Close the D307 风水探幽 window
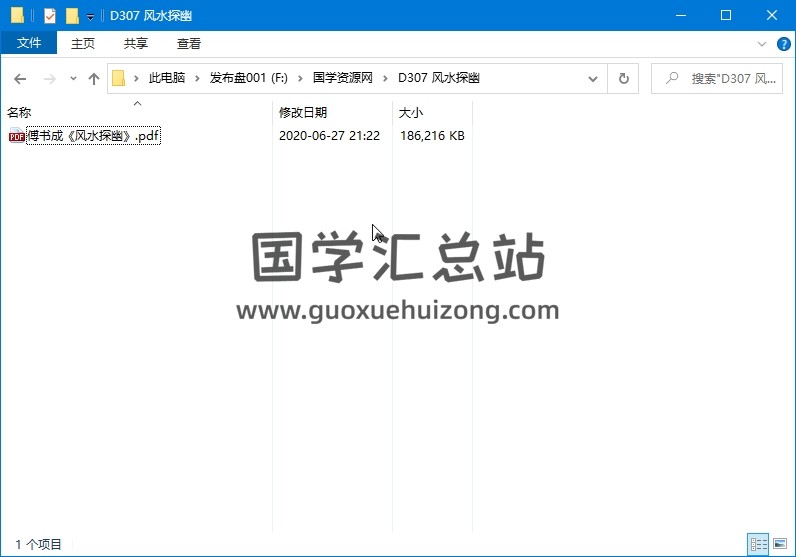Screen dimensions: 796x557 pyautogui.click(x=772, y=15)
